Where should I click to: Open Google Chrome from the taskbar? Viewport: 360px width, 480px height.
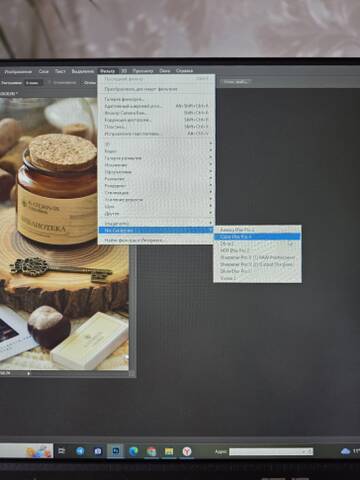point(151,451)
